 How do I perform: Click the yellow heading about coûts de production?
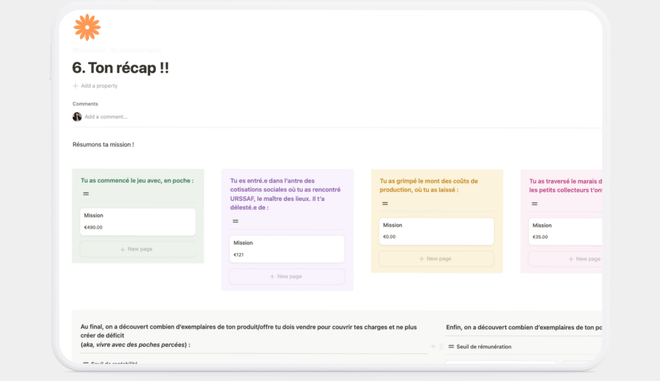tap(428, 185)
